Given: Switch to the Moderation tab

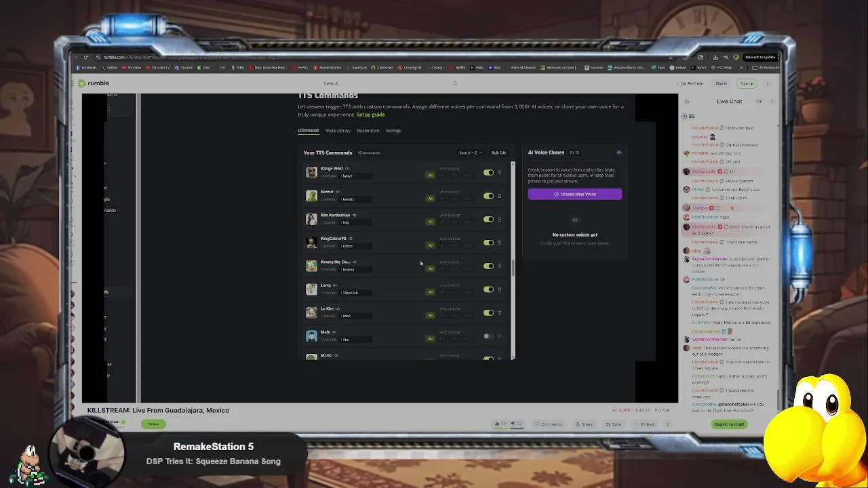Looking at the screenshot, I should click(368, 131).
